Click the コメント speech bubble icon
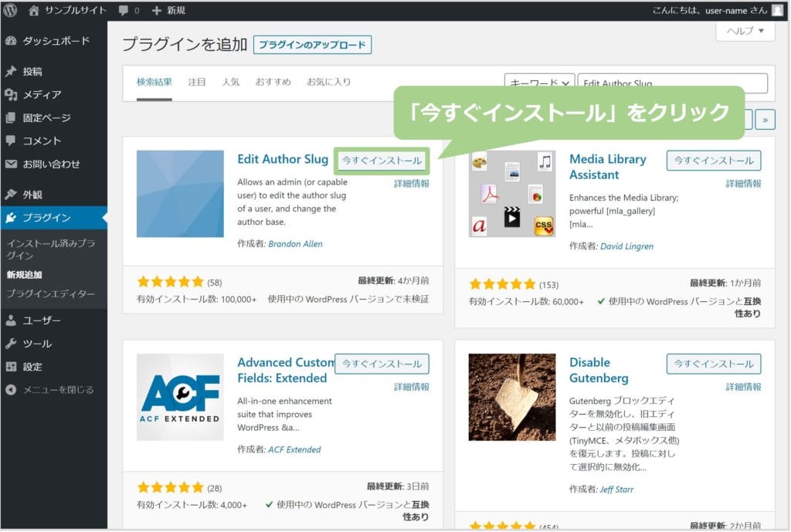 click(11, 141)
